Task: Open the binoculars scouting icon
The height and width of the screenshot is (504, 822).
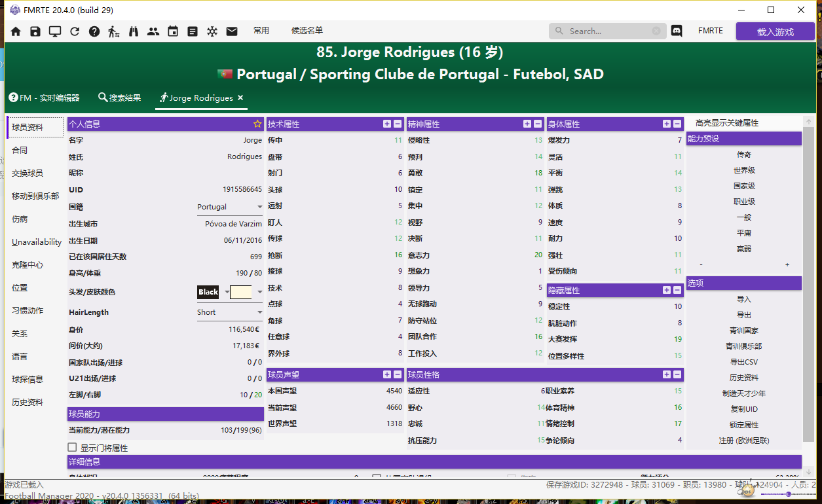Action: click(134, 31)
